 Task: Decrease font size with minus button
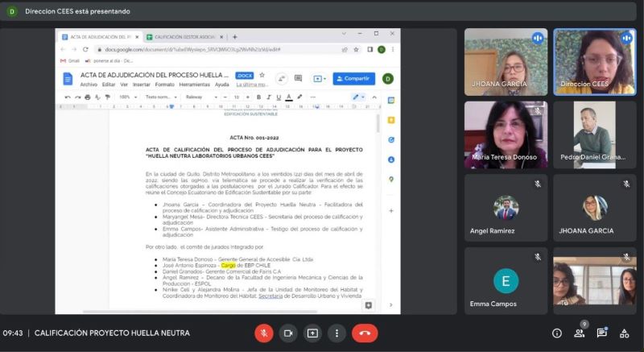[x=225, y=97]
